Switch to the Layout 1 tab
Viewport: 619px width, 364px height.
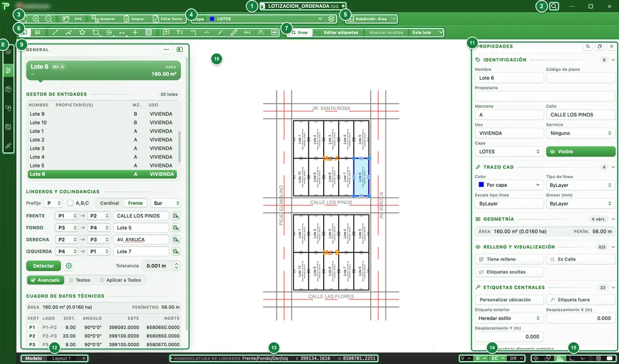point(62,358)
